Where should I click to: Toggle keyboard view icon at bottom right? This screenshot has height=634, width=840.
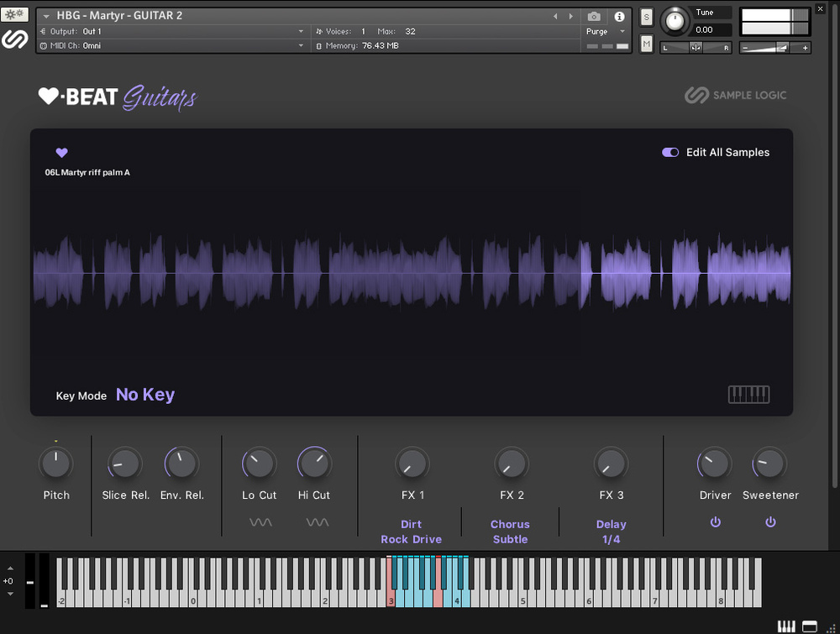(786, 626)
